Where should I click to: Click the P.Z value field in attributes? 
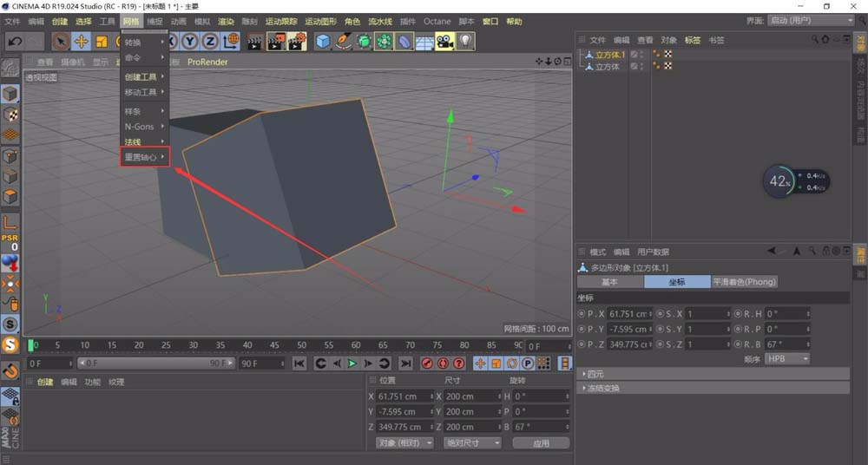[629, 344]
